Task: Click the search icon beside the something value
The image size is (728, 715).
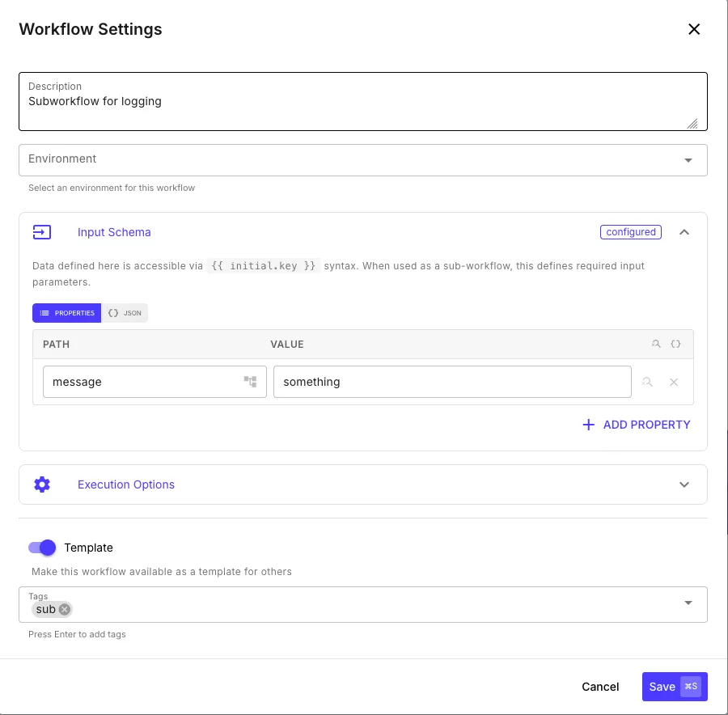Action: (647, 381)
